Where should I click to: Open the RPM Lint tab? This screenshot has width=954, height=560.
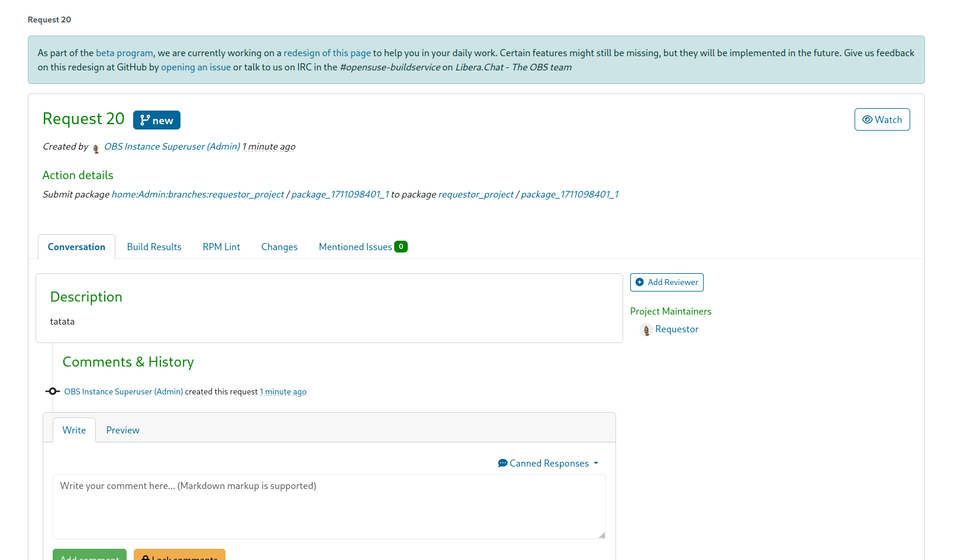tap(221, 247)
